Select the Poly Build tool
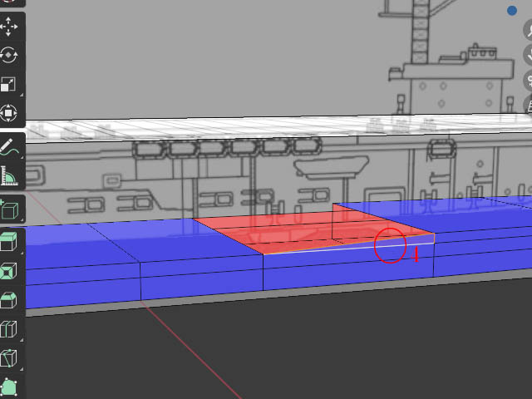The image size is (532, 399). point(9,386)
